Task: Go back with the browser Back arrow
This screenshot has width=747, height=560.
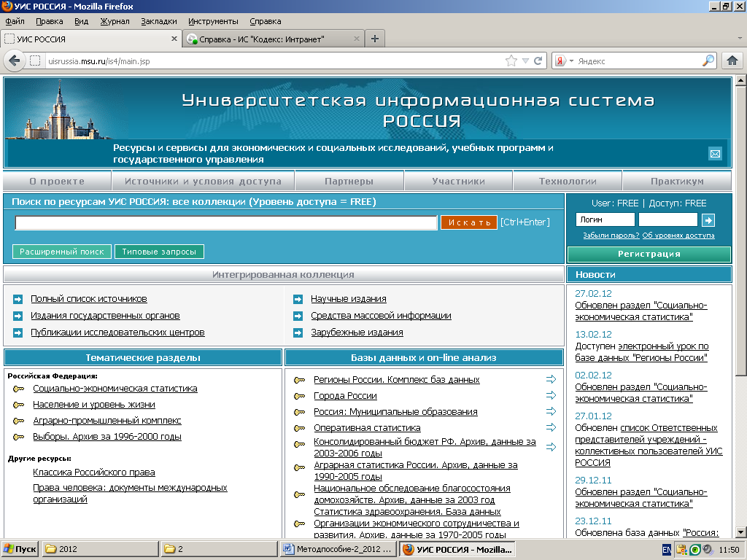Action: pos(15,61)
